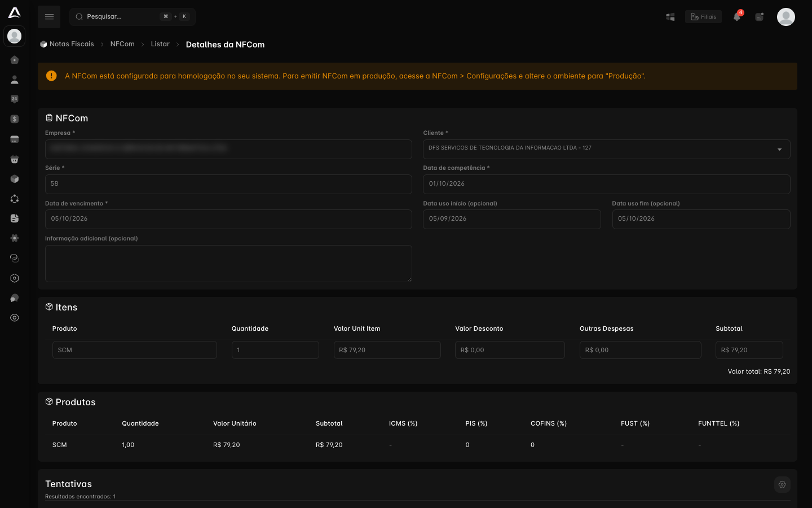Click the homologação warning banner message

pos(355,76)
